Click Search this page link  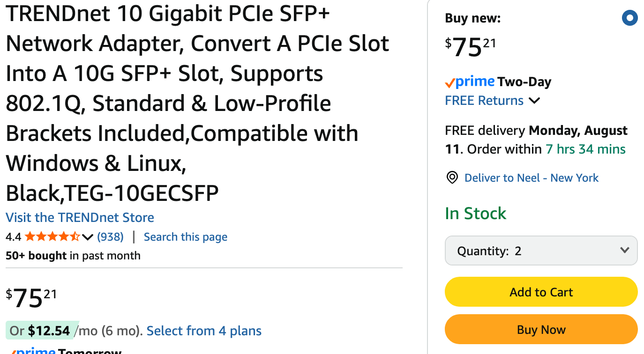(186, 237)
